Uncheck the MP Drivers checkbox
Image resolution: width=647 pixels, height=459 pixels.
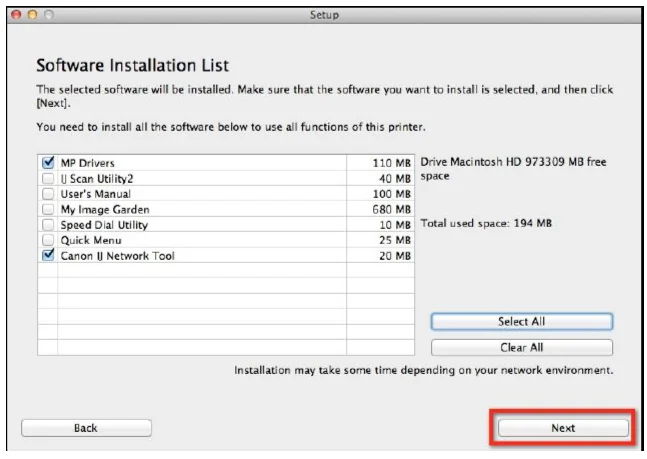[48, 162]
